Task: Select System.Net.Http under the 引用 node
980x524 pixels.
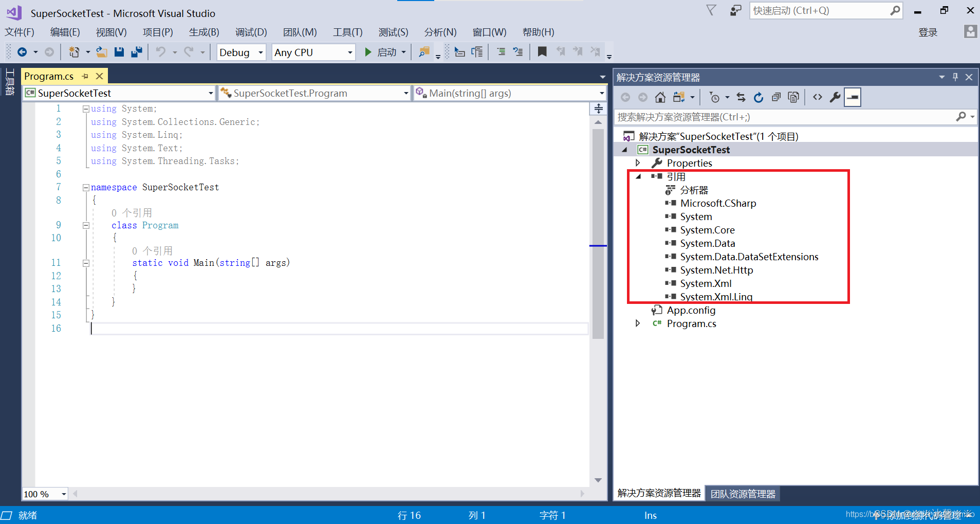Action: tap(716, 270)
